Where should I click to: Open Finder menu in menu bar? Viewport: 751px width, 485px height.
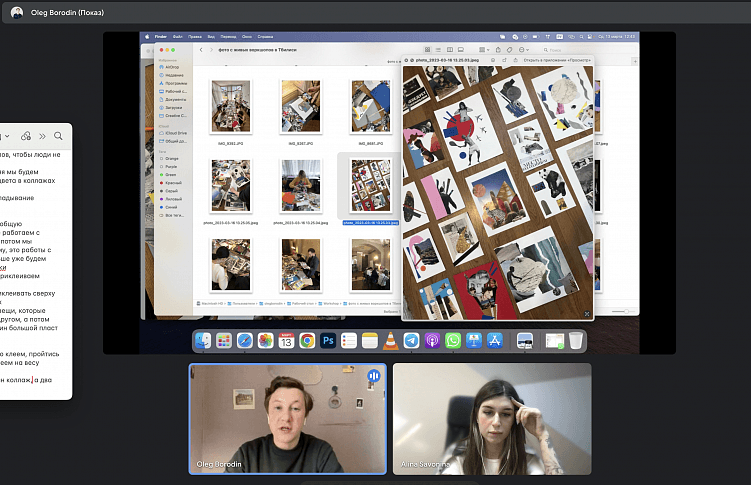(160, 36)
